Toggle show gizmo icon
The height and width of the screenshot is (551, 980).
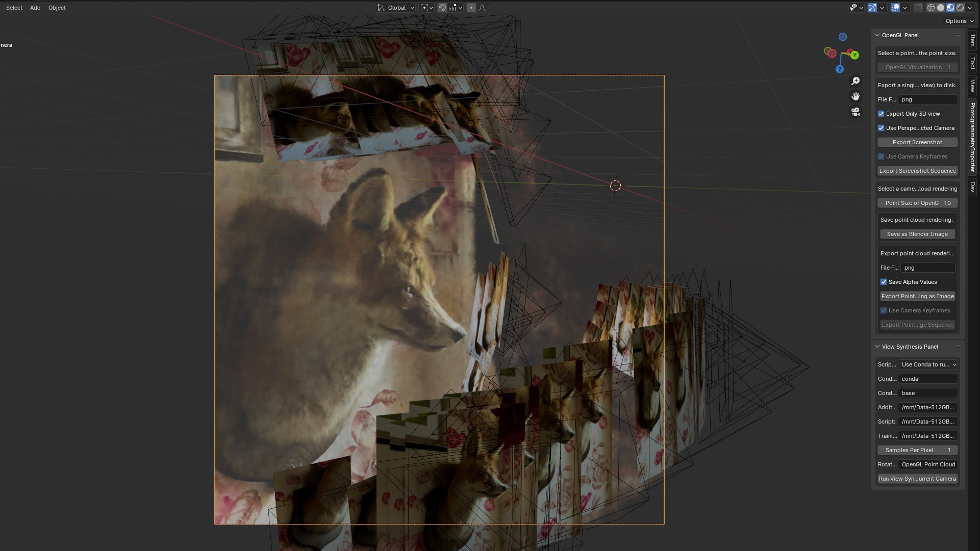coord(872,8)
